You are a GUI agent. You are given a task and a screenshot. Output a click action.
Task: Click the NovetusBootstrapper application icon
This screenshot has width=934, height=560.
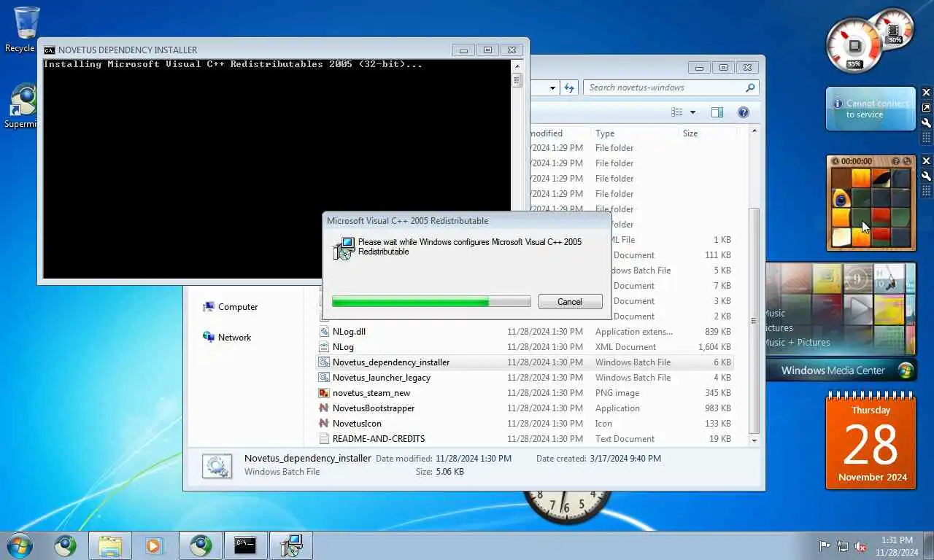click(x=325, y=408)
